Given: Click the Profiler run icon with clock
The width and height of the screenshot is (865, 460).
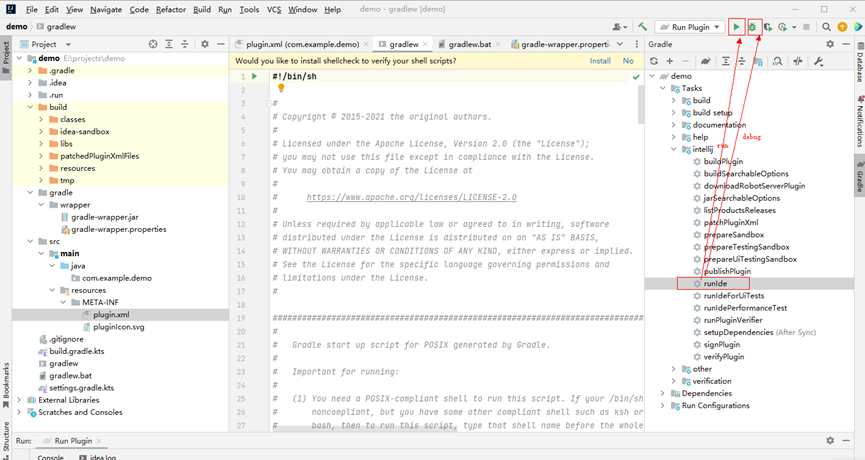Looking at the screenshot, I should point(782,26).
